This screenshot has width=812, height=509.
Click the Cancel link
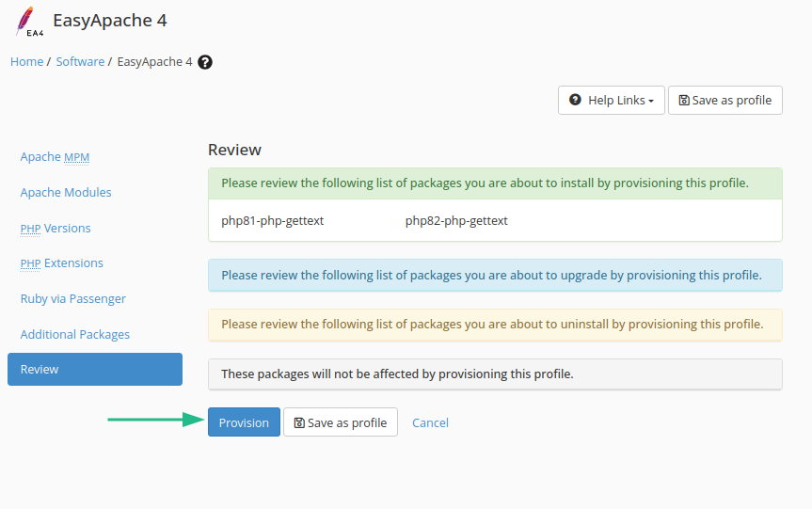pyautogui.click(x=430, y=423)
